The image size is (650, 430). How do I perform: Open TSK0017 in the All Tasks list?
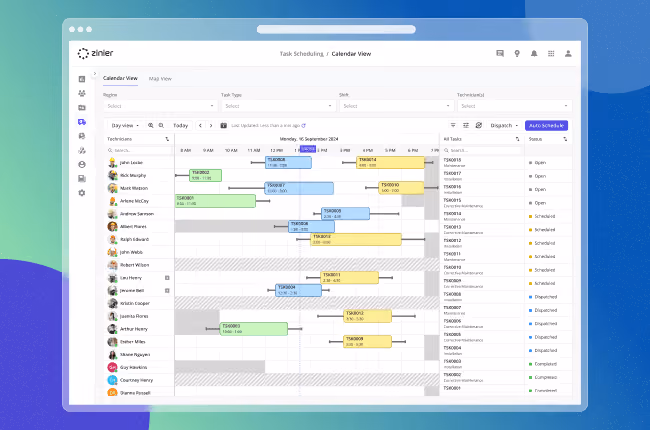click(x=452, y=173)
